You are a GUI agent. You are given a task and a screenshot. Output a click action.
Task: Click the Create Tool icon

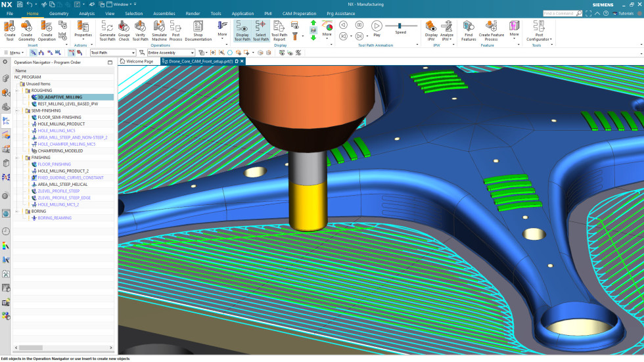point(9,27)
